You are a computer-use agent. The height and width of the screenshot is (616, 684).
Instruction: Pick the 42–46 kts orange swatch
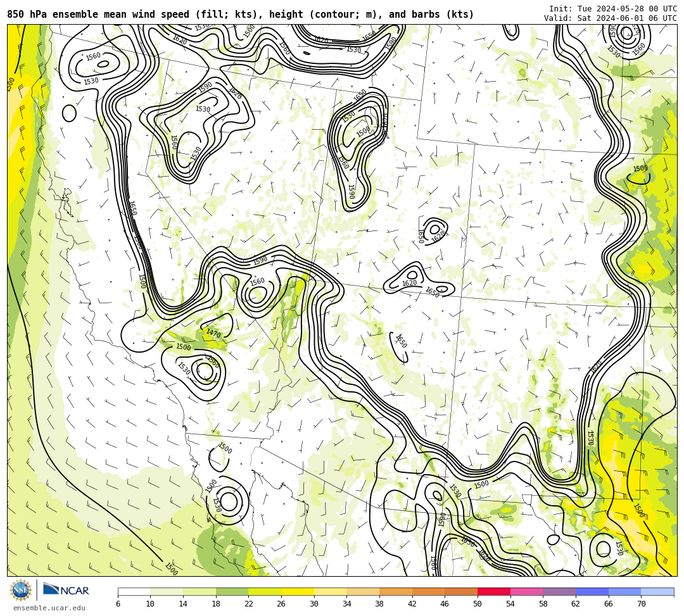click(x=428, y=591)
